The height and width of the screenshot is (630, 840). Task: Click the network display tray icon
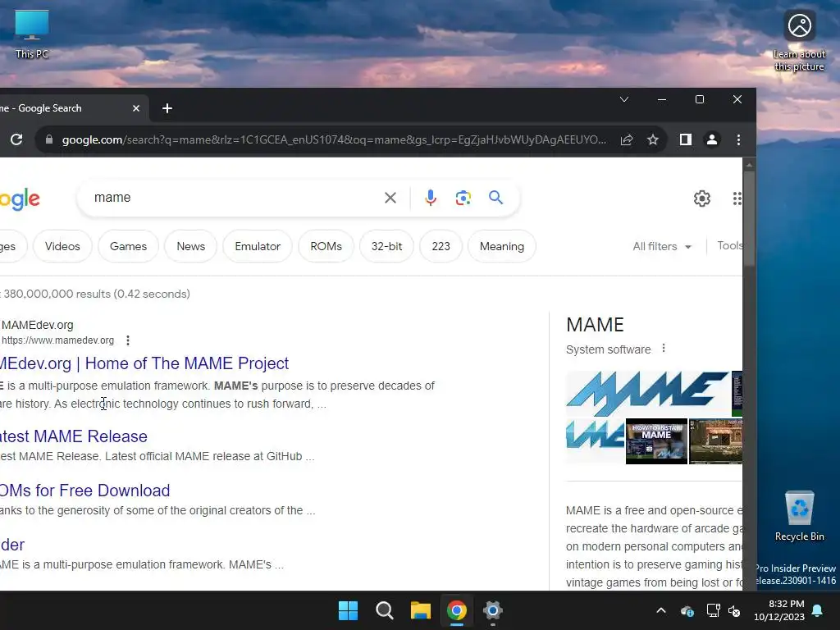point(713,610)
